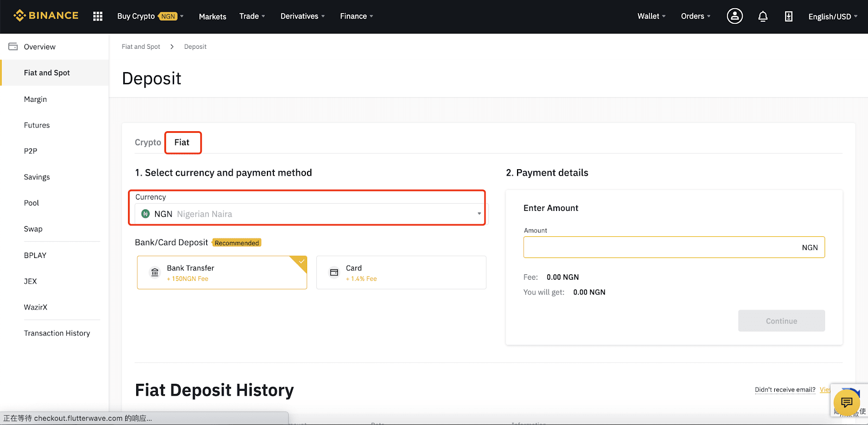Open Pool in the sidebar

click(x=31, y=203)
